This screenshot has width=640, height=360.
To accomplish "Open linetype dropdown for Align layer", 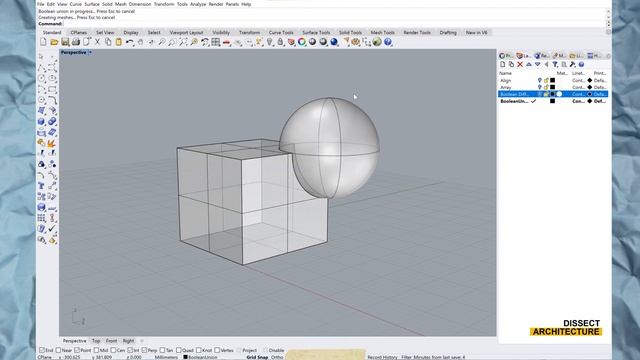I will pos(578,80).
